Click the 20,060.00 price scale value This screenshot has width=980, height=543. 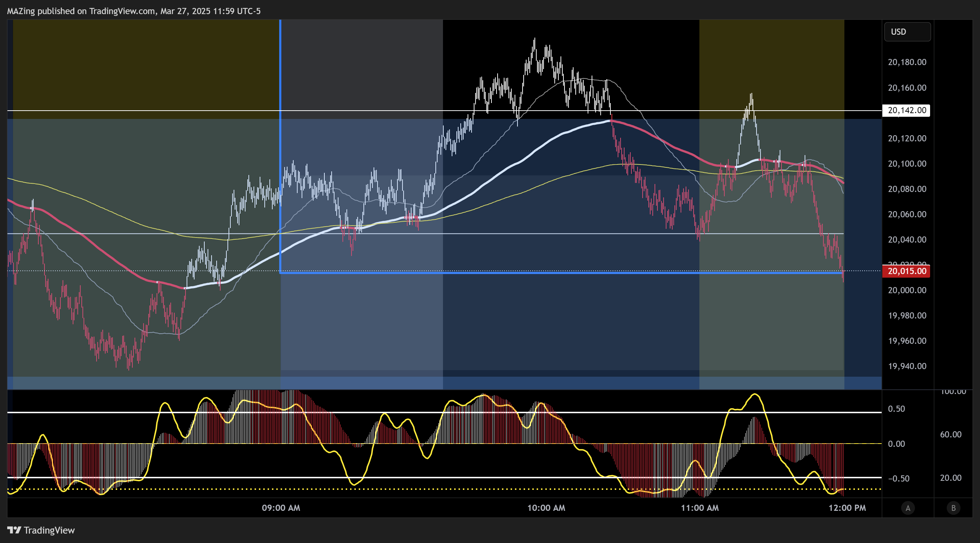[907, 214]
